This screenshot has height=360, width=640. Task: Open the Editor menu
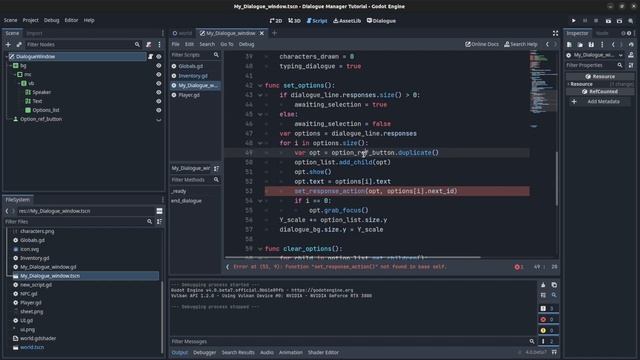71,20
